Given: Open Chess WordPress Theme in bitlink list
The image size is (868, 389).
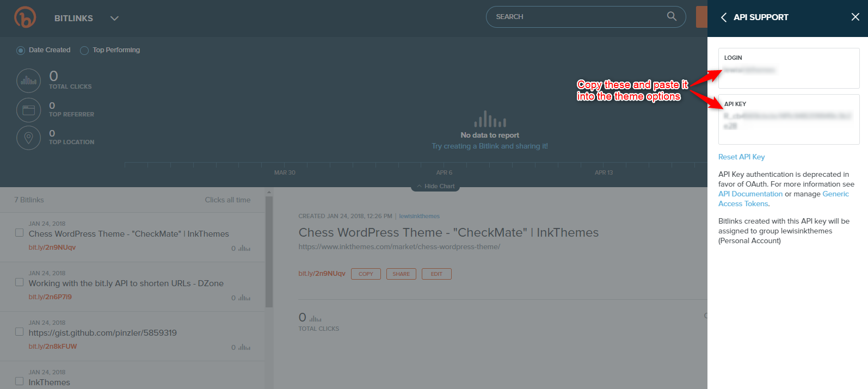Looking at the screenshot, I should pos(129,234).
